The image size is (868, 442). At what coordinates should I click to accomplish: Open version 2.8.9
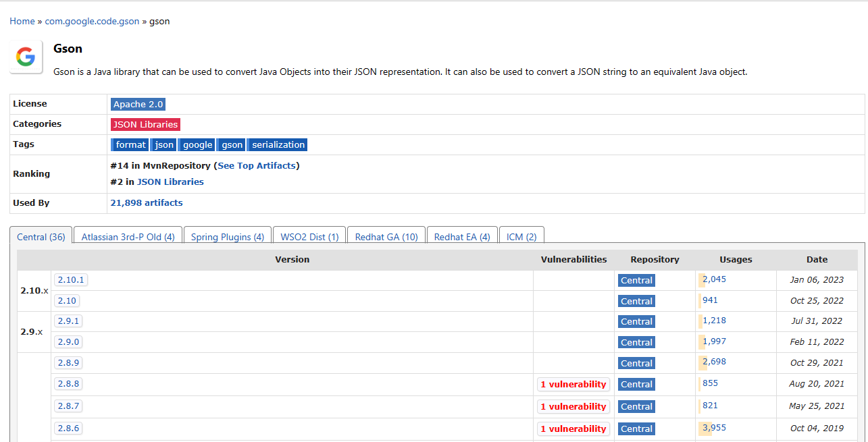(68, 363)
